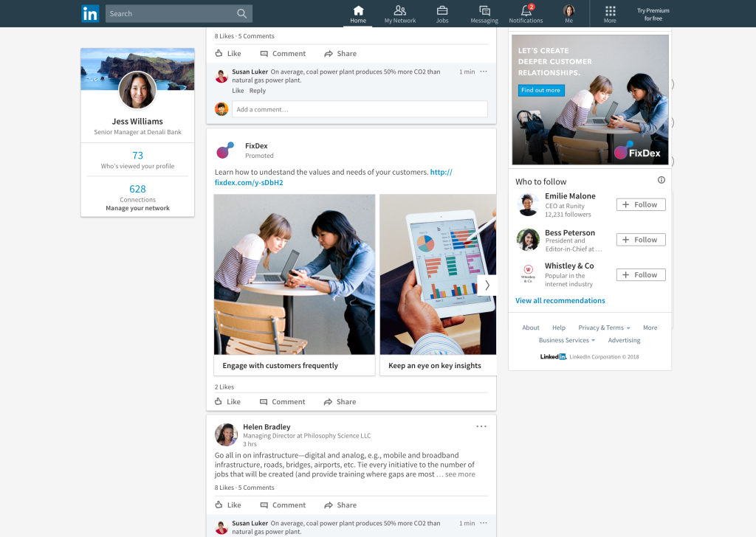Image resolution: width=756 pixels, height=537 pixels.
Task: Follow Emilie Malone
Action: click(641, 204)
